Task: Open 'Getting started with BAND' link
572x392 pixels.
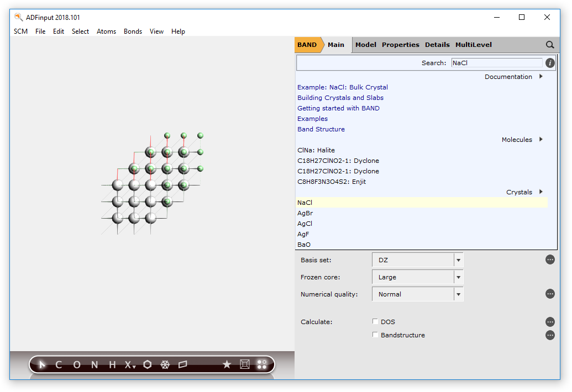Action: tap(339, 109)
